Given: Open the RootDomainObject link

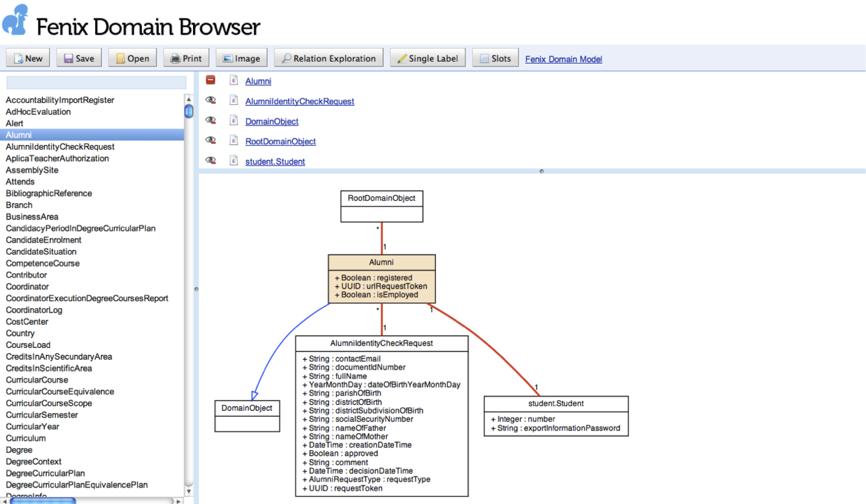Looking at the screenshot, I should 280,141.
